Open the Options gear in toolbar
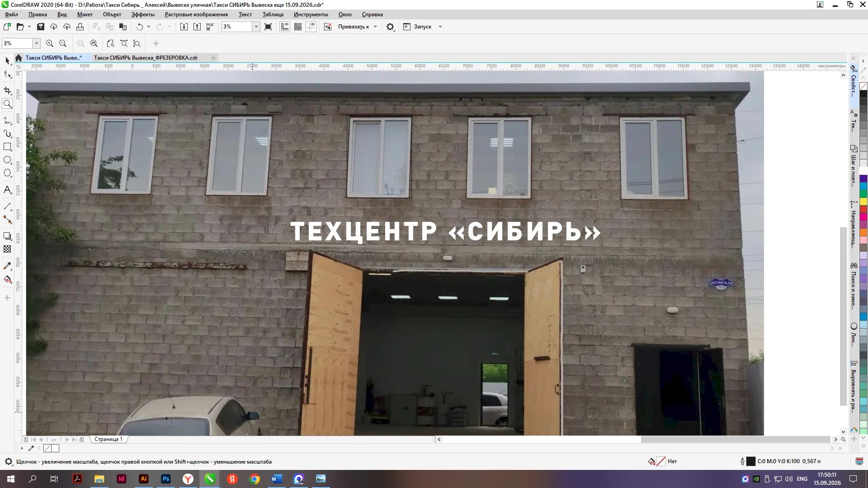868x488 pixels. 390,27
